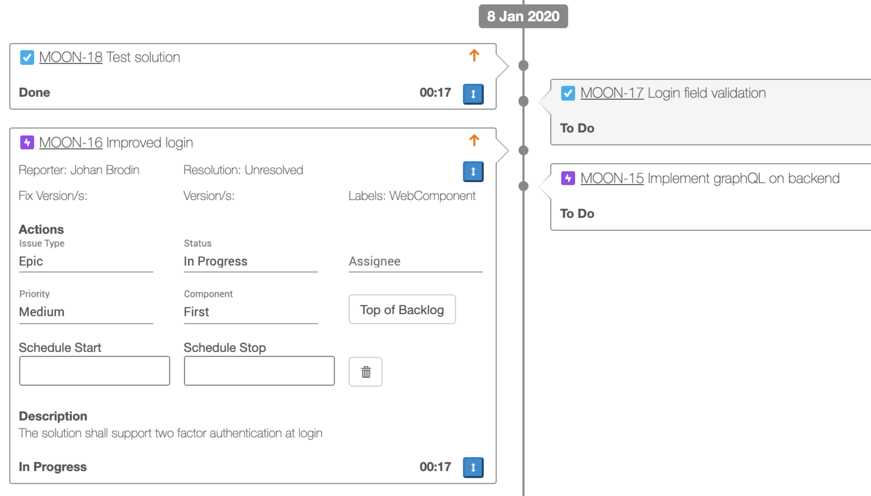871x496 pixels.
Task: Click the orange priority arrow on MOON-16
Action: (474, 141)
